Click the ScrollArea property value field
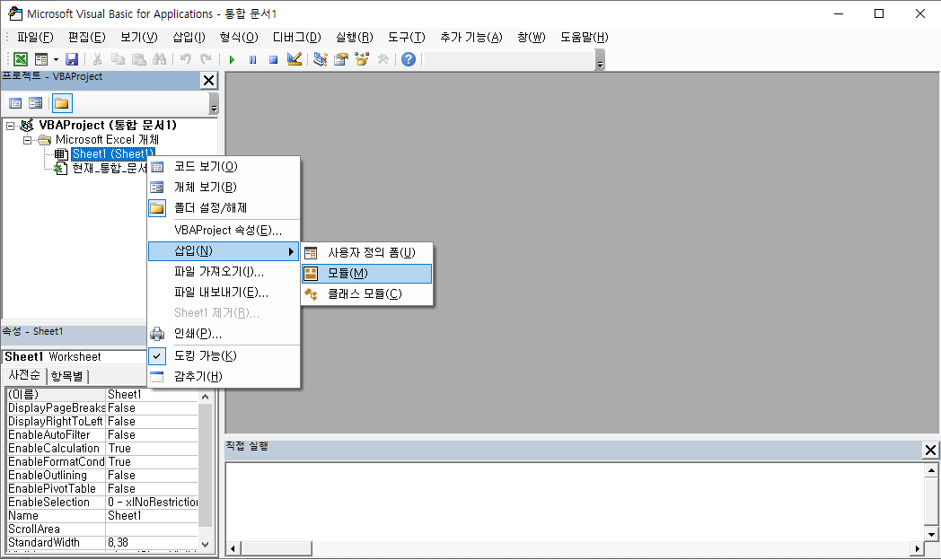This screenshot has width=941, height=560. click(152, 529)
